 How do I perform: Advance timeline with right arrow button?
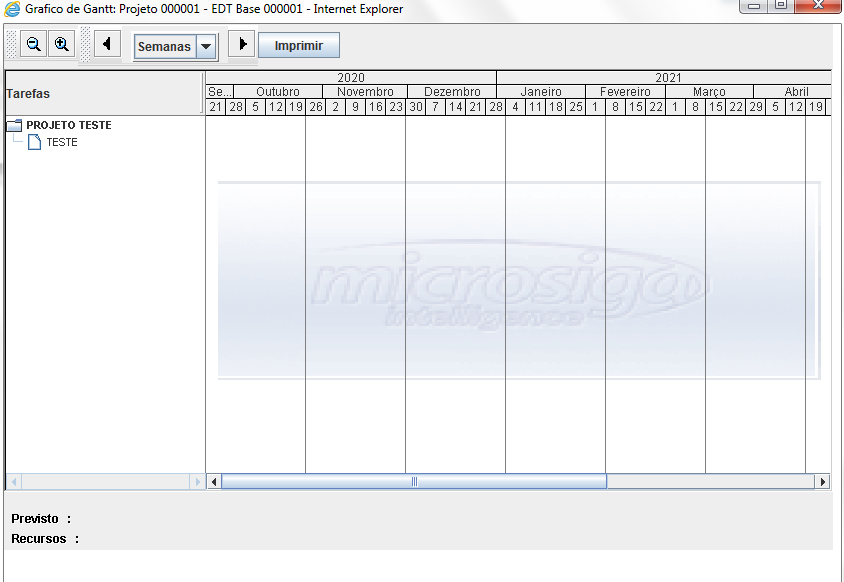click(241, 44)
